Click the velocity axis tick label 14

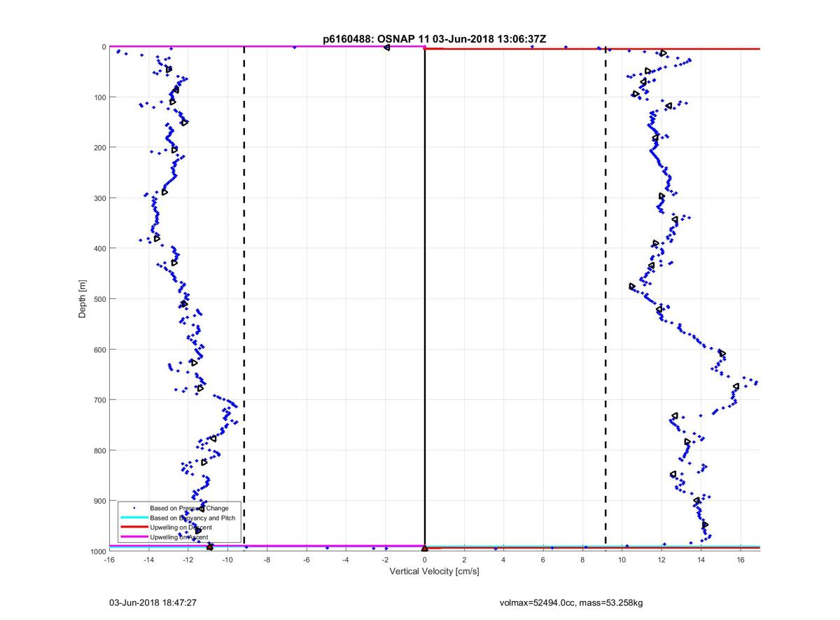(701, 560)
